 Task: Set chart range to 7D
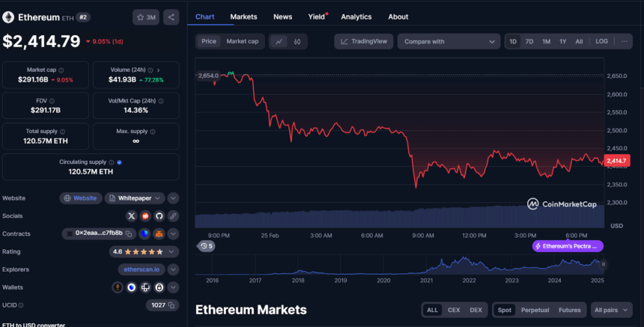[529, 41]
